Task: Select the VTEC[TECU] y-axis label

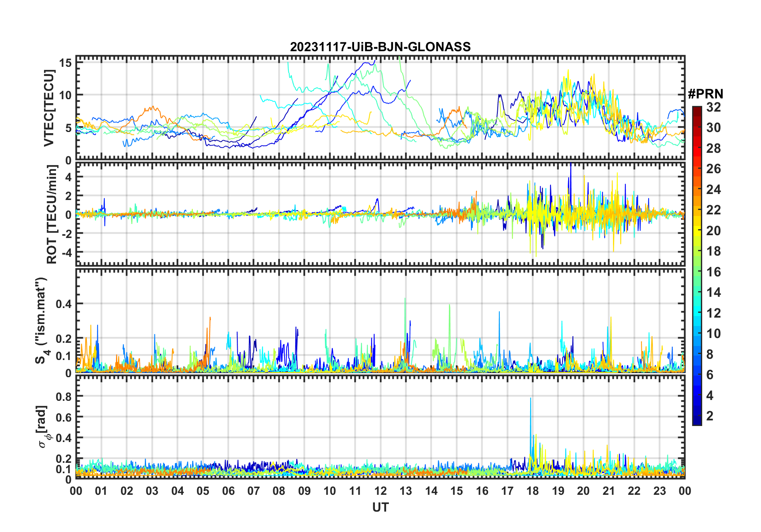Action: [49, 108]
